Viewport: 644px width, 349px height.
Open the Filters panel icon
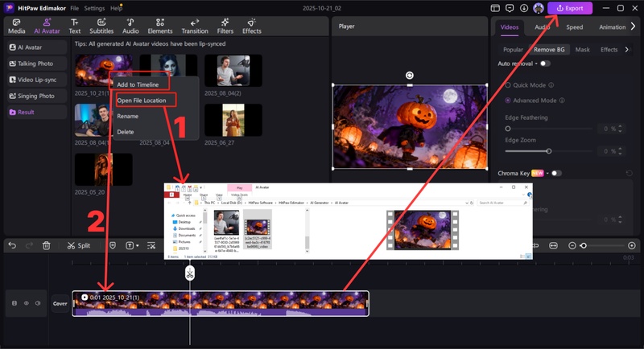pos(225,26)
